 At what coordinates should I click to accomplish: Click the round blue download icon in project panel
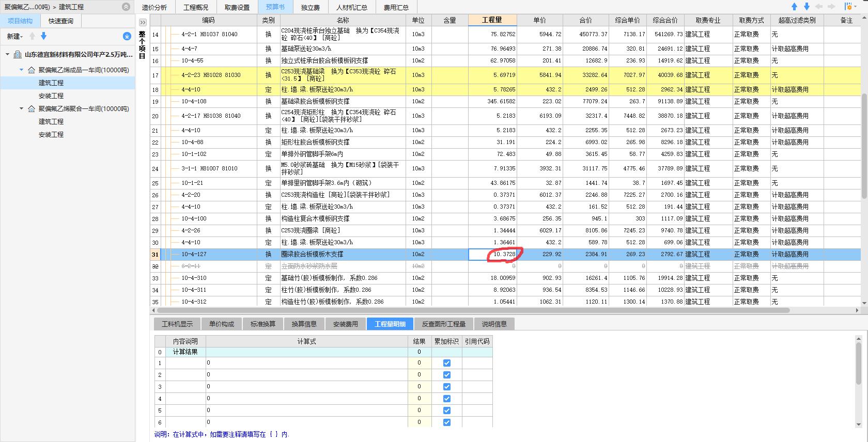tap(127, 36)
